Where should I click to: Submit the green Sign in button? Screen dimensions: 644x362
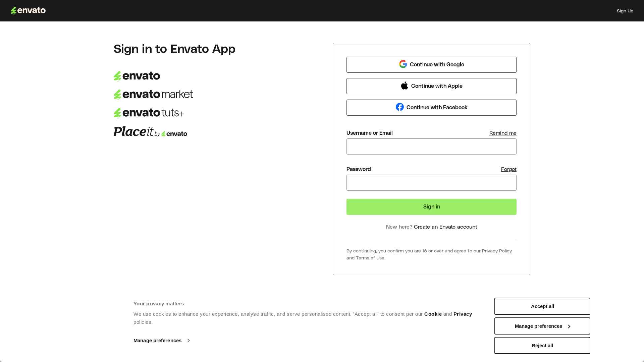coord(431,207)
